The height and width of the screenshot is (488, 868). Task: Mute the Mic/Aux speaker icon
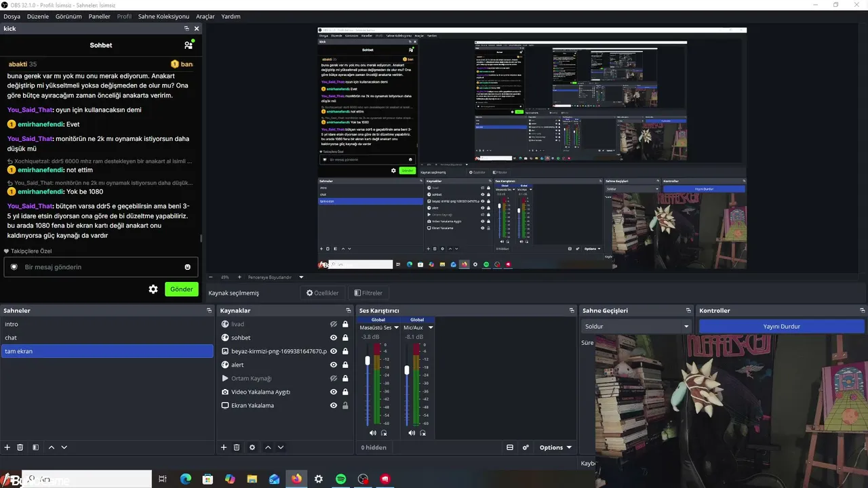412,433
